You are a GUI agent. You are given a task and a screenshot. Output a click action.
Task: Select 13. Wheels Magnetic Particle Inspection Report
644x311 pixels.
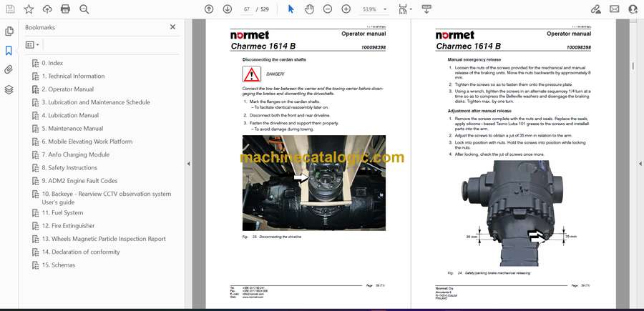click(104, 240)
